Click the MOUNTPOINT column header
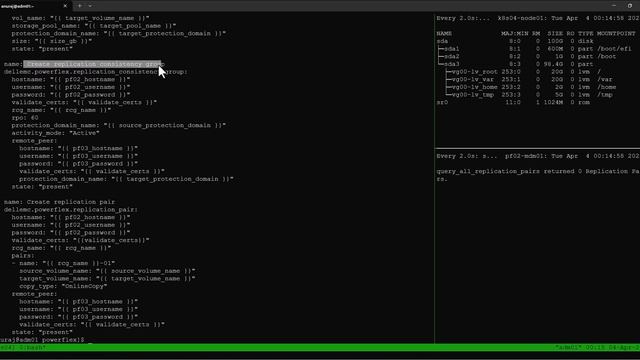 point(616,33)
